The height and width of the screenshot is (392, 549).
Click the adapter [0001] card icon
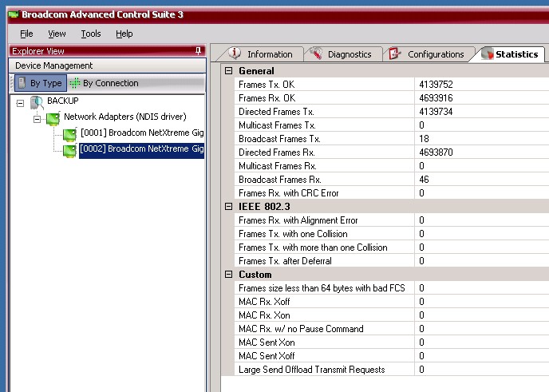point(69,134)
